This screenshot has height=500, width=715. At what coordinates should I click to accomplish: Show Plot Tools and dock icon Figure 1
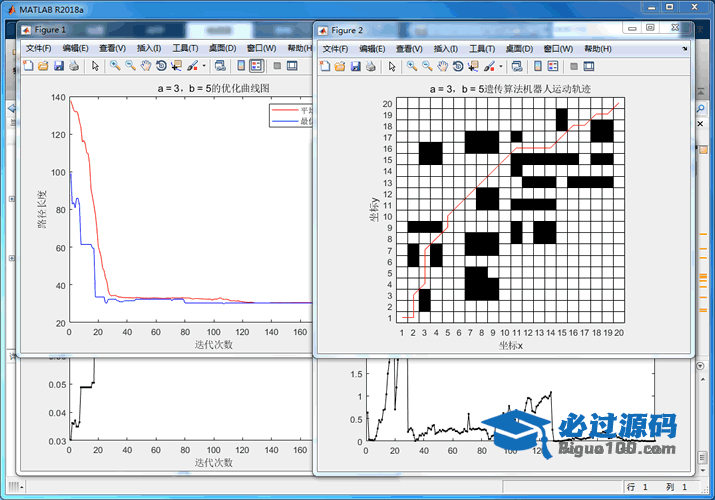coord(292,66)
